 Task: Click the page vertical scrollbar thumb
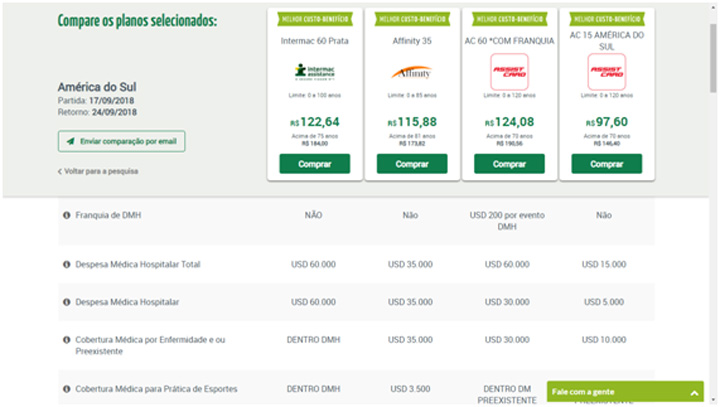[713, 57]
